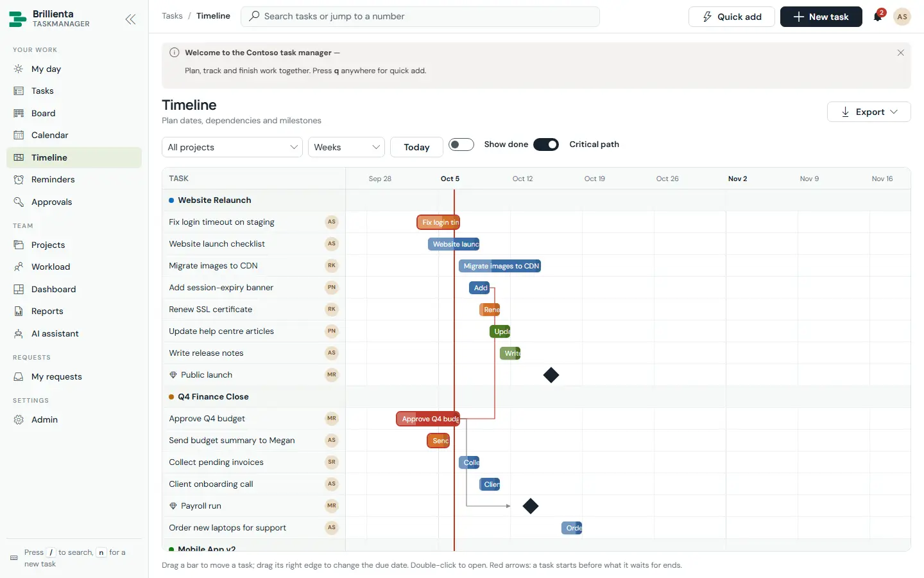The height and width of the screenshot is (578, 924).
Task: Click the info icon in welcome banner
Action: click(174, 53)
